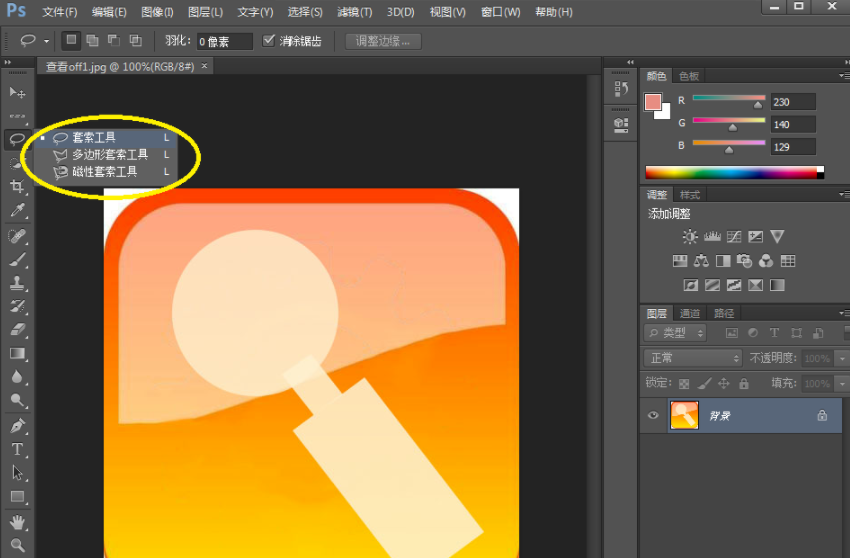This screenshot has height=558, width=850.
Task: Add a Hue/Saturation adjustment
Action: [x=680, y=261]
